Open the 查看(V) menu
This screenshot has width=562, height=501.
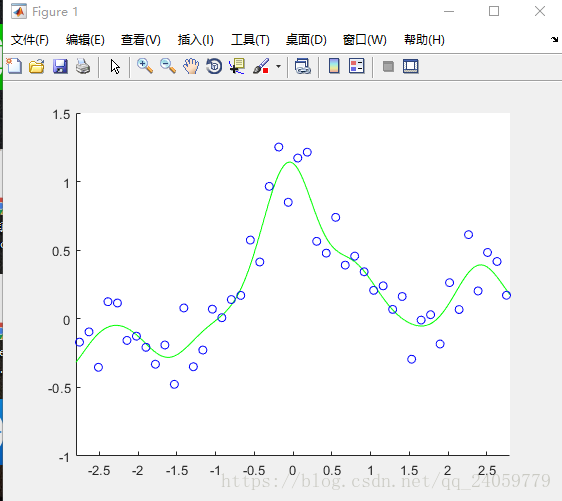140,40
